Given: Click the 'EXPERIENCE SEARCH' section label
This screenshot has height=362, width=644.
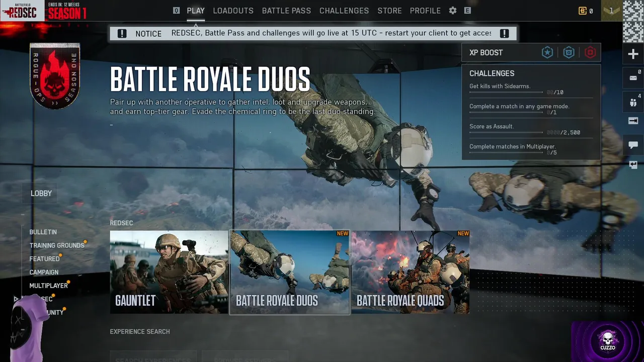Looking at the screenshot, I should coord(140,332).
